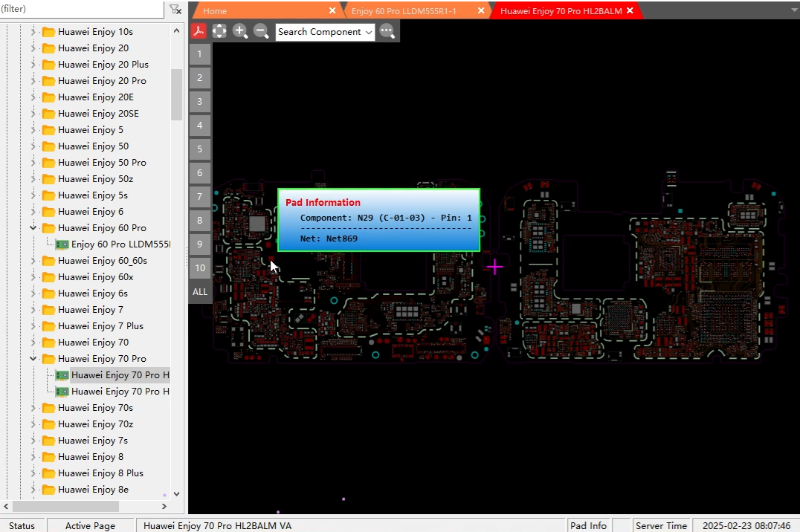Collapse the Huawei Enjoy 70 Pro folder
This screenshot has width=800, height=532.
[x=33, y=359]
